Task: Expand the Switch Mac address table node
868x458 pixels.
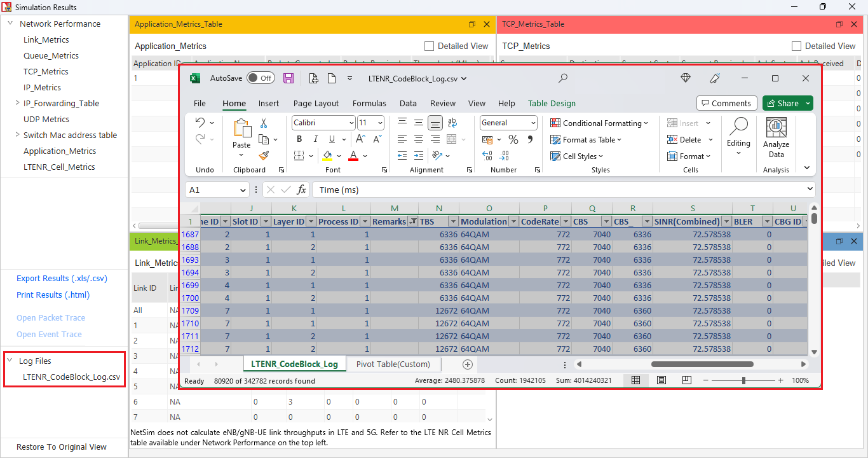Action: [x=17, y=135]
